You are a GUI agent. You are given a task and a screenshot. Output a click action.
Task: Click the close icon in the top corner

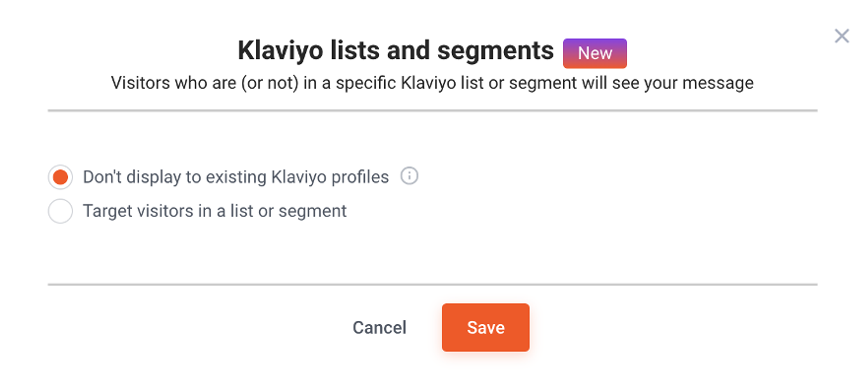tap(842, 36)
